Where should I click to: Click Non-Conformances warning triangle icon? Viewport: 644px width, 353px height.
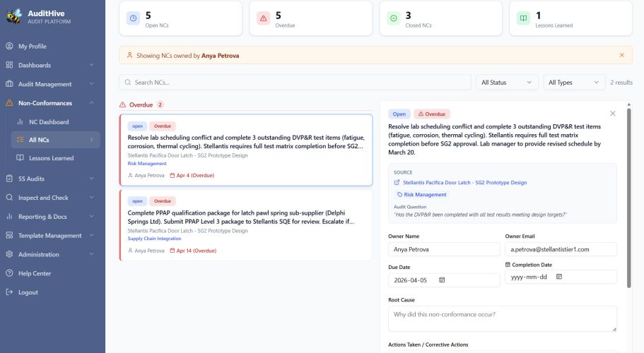pos(9,103)
